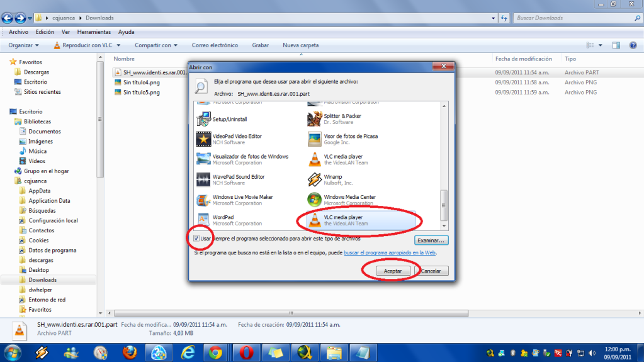The height and width of the screenshot is (362, 644).
Task: Select Imágenes in the Bibliotecas tree
Action: (40, 142)
